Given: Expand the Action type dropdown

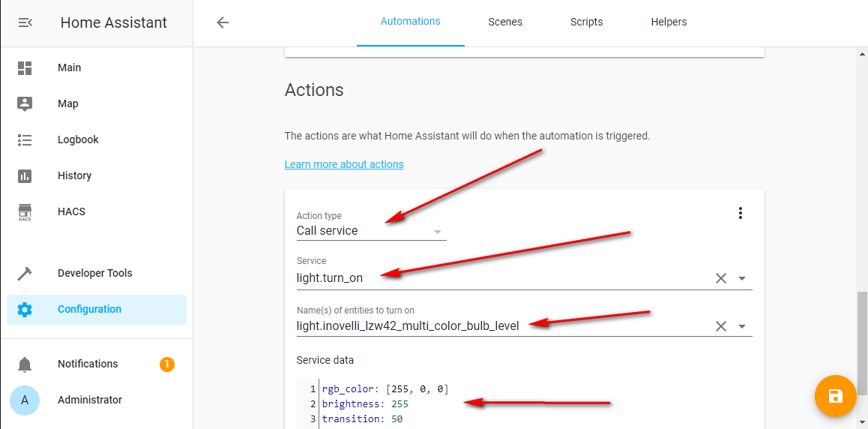Looking at the screenshot, I should click(438, 232).
